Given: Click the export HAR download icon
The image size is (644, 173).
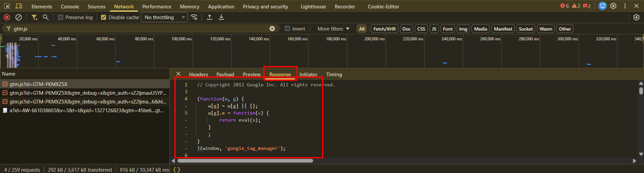Looking at the screenshot, I should (221, 17).
